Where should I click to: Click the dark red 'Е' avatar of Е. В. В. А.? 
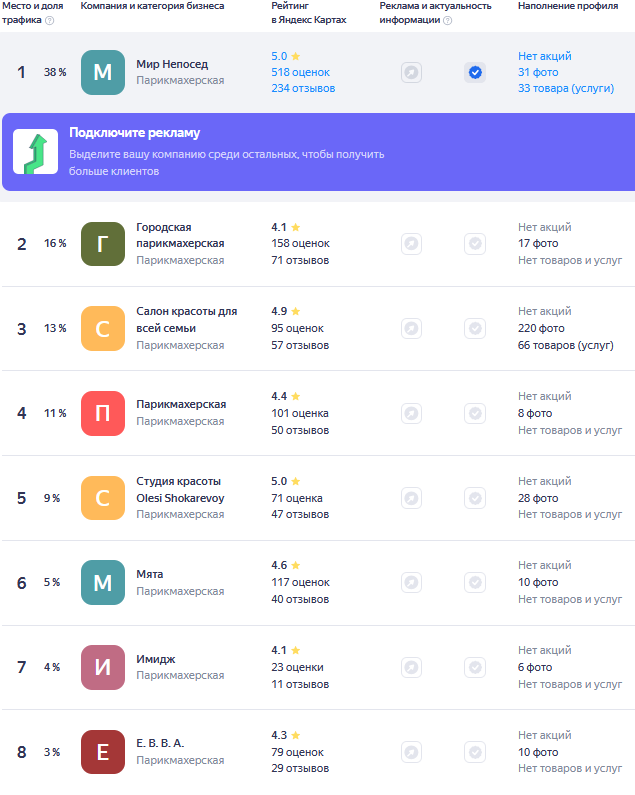point(103,751)
